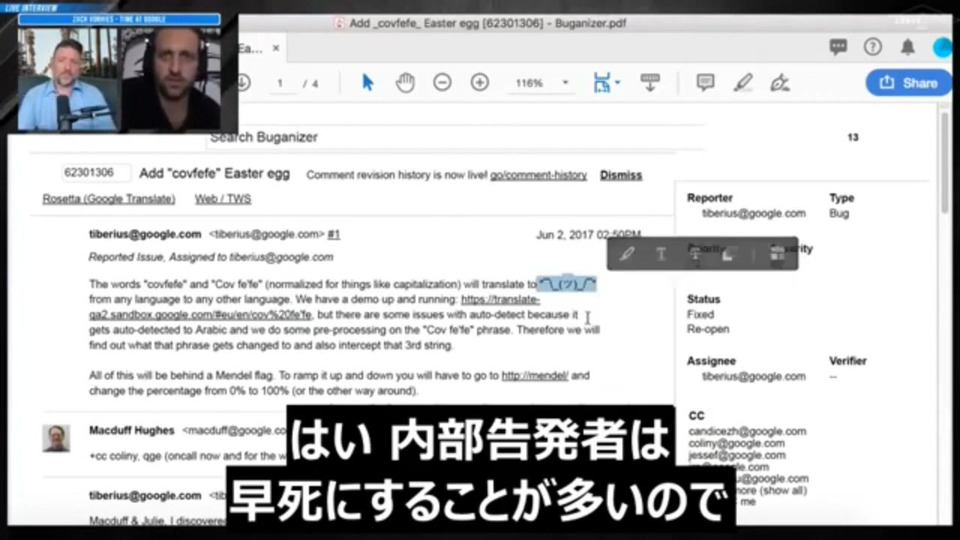Click assignee tiberius@google.com in sidebar
The width and height of the screenshot is (960, 540).
(754, 376)
